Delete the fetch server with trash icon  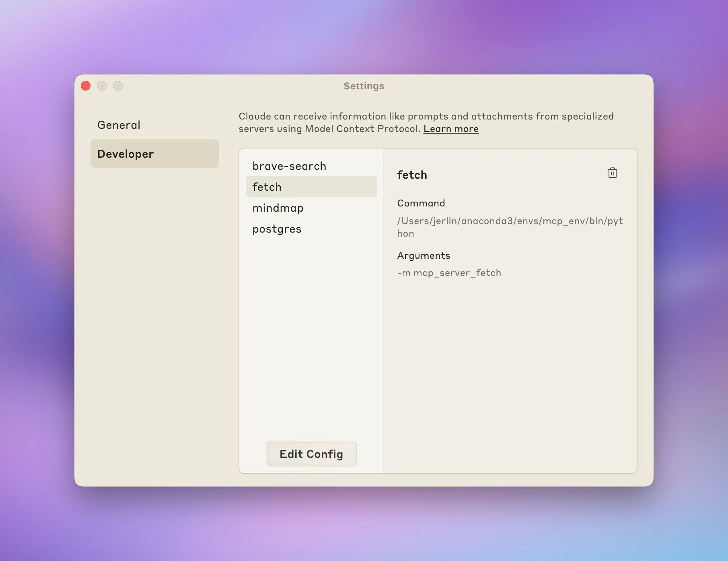pyautogui.click(x=612, y=173)
